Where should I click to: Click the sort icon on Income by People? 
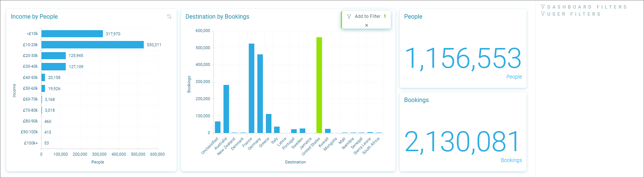click(169, 16)
